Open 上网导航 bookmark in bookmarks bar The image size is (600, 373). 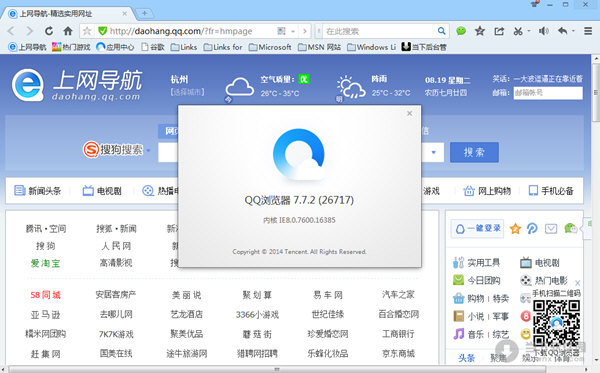click(28, 47)
